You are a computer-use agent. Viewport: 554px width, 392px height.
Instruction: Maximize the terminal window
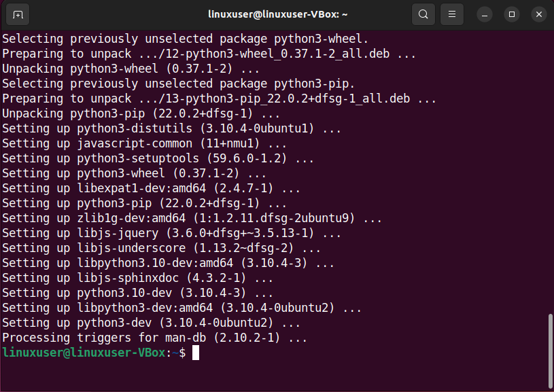pos(511,14)
